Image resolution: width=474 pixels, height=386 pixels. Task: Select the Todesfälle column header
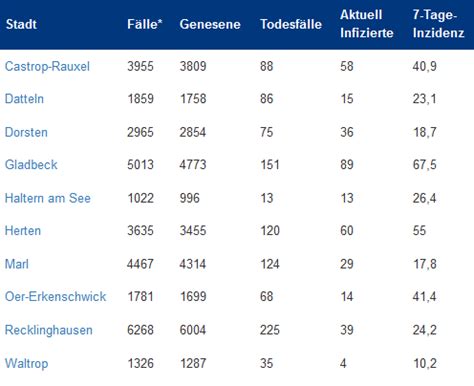click(291, 24)
